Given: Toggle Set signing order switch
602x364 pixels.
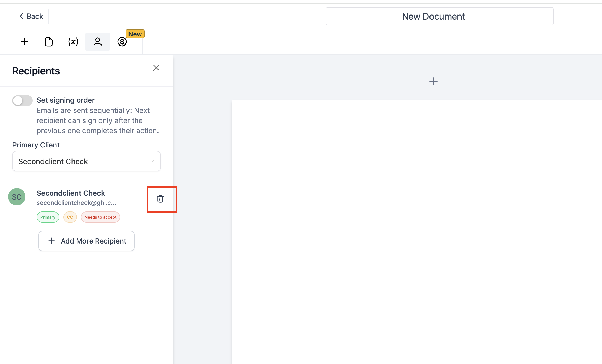Looking at the screenshot, I should [x=22, y=101].
